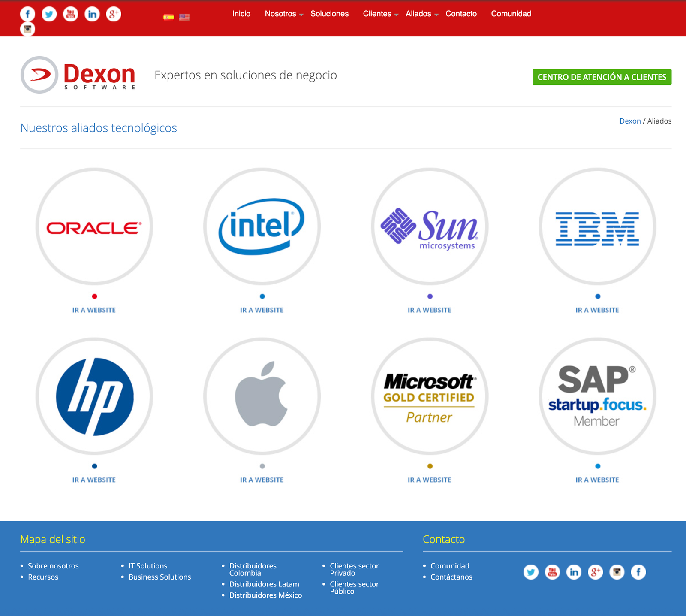This screenshot has width=686, height=616.
Task: Open Business Solutions footer link
Action: click(159, 577)
